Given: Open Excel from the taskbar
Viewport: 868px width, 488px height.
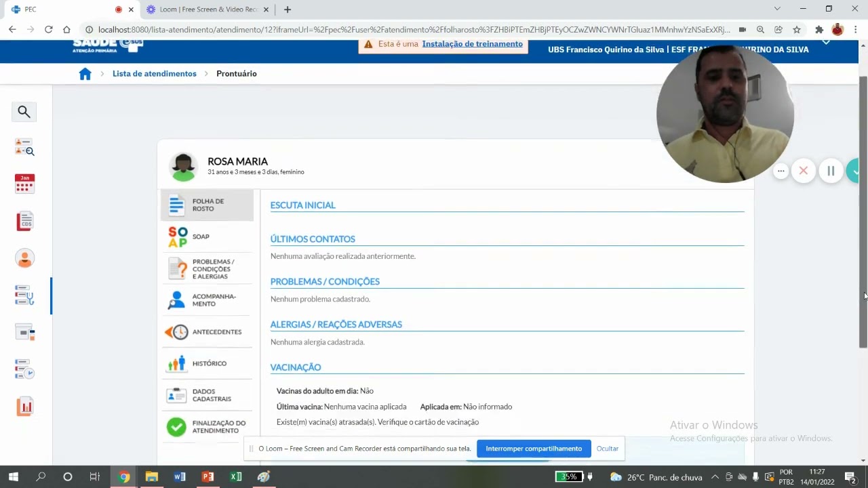Looking at the screenshot, I should (x=235, y=476).
